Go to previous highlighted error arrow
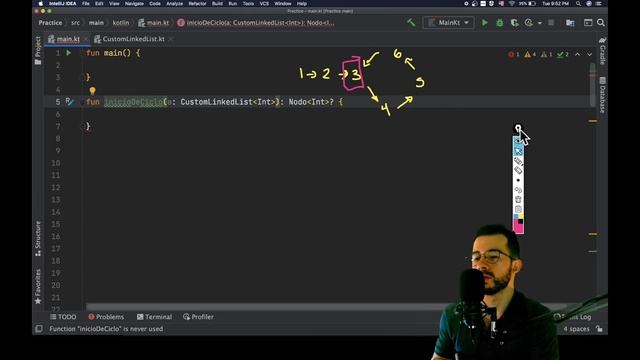The image size is (640, 360). coord(577,54)
